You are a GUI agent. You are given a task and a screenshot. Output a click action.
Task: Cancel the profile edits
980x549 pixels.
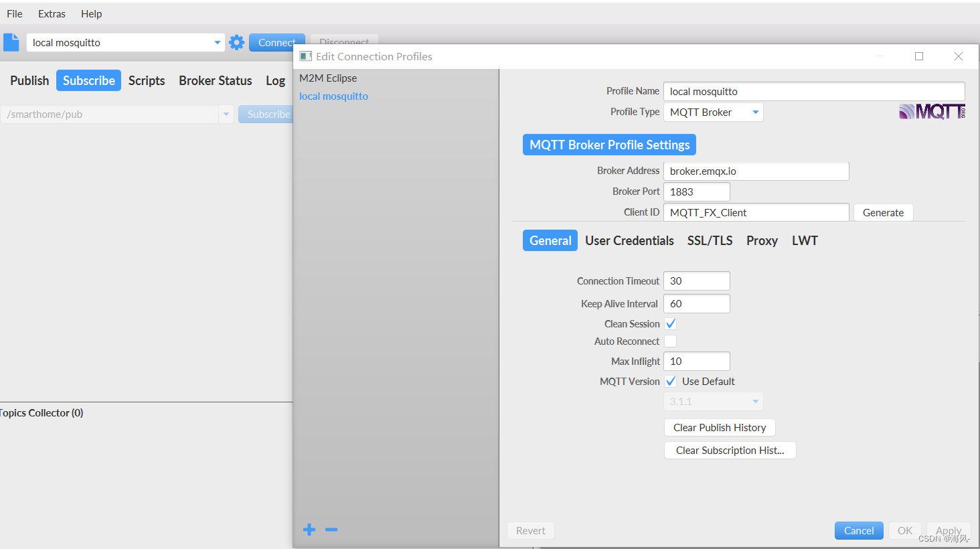pos(859,530)
